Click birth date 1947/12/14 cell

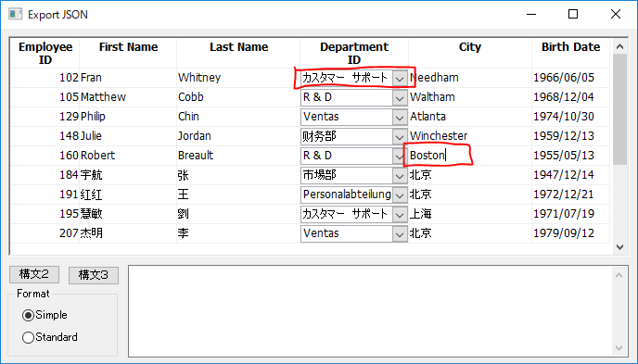point(570,175)
